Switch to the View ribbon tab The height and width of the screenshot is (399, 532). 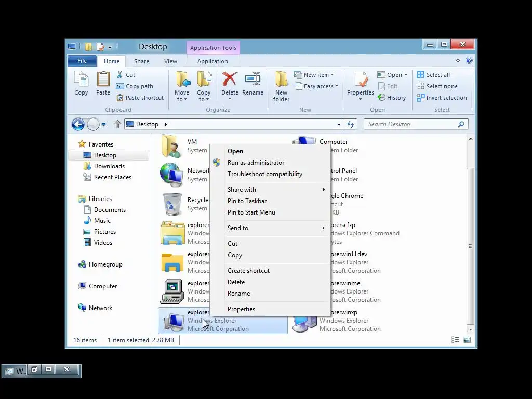[170, 61]
